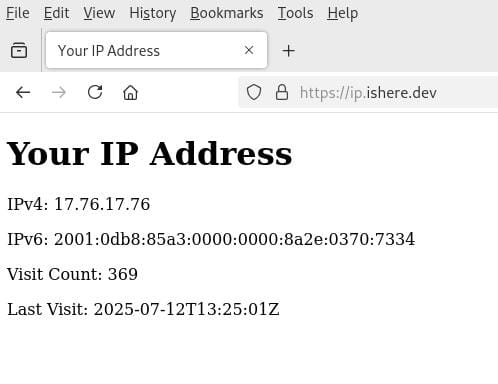This screenshot has width=498, height=384.
Task: Open the View menu
Action: pyautogui.click(x=99, y=13)
